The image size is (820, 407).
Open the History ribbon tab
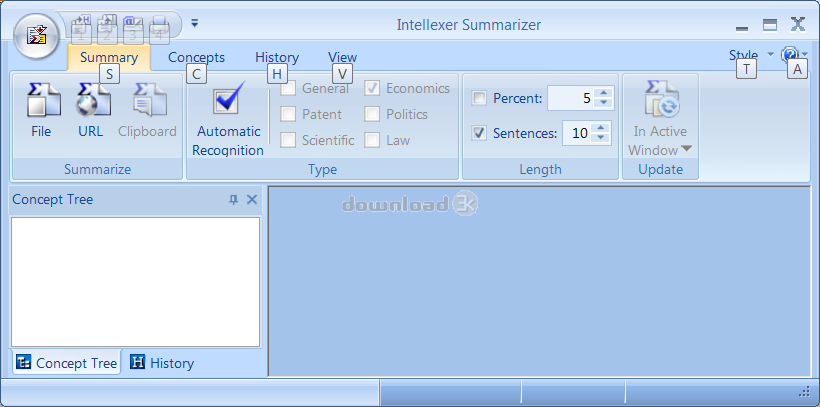(277, 58)
